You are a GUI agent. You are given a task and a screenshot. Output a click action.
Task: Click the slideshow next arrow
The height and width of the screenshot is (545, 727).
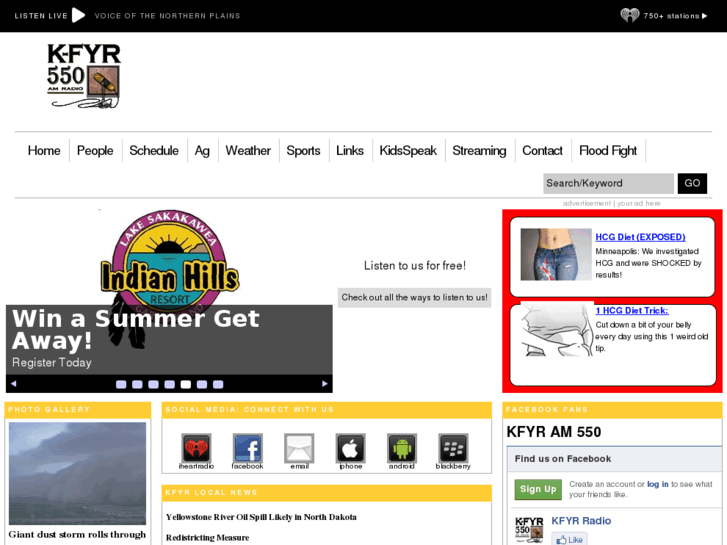pyautogui.click(x=325, y=384)
